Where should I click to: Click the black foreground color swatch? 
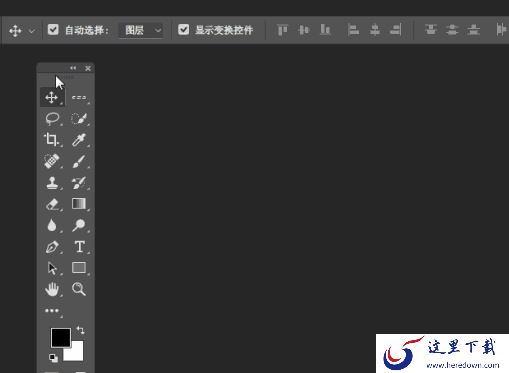point(61,337)
